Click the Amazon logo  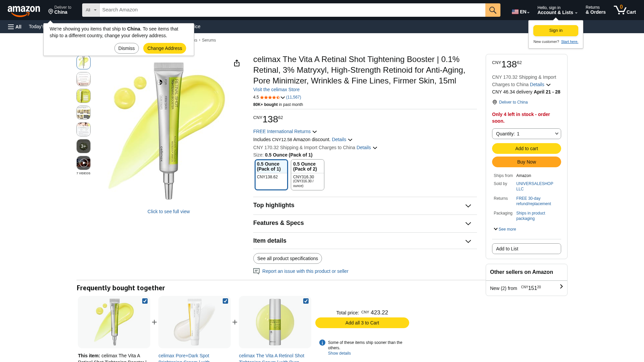24,11
